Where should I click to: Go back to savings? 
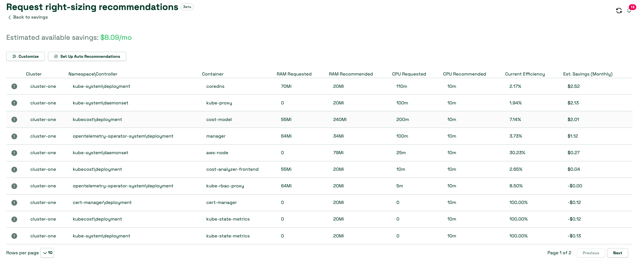pos(28,17)
